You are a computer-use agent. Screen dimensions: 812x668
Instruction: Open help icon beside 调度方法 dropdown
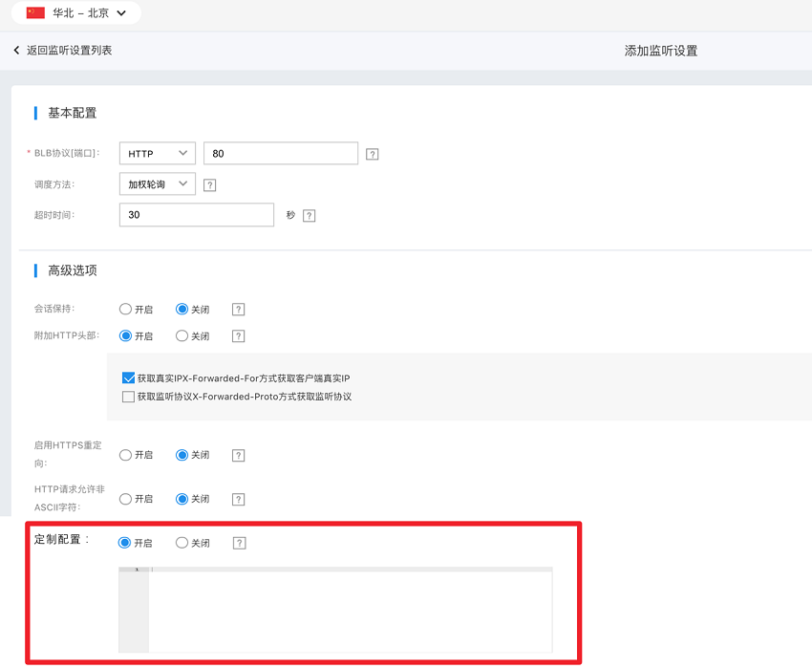coord(210,185)
